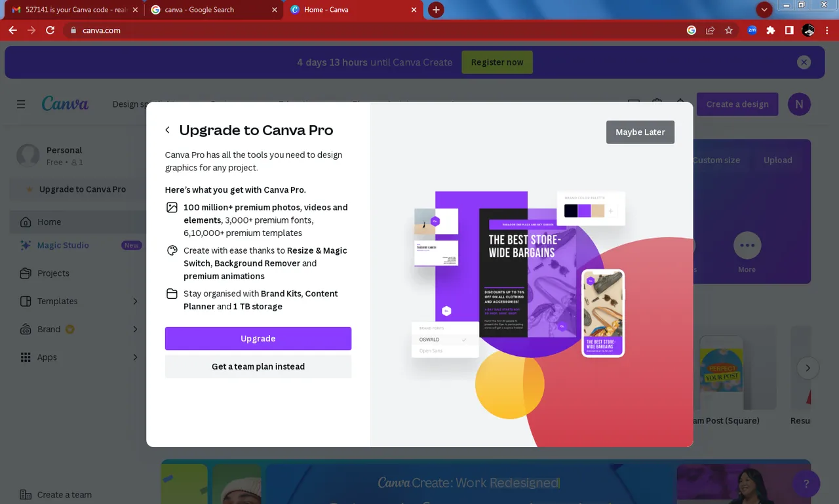Viewport: 839px width, 504px height.
Task: Dismiss the dialog with Maybe Later
Action: pos(640,132)
